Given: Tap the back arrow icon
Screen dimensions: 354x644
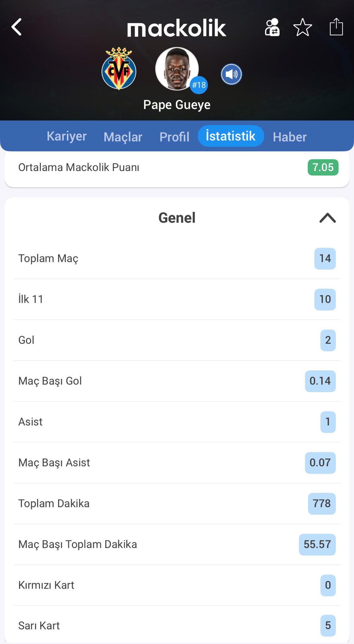Looking at the screenshot, I should tap(17, 27).
